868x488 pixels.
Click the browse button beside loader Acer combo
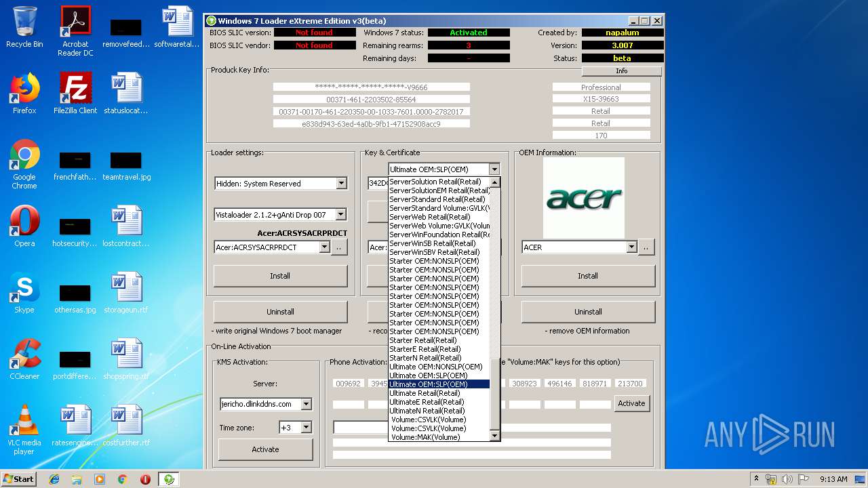click(339, 247)
